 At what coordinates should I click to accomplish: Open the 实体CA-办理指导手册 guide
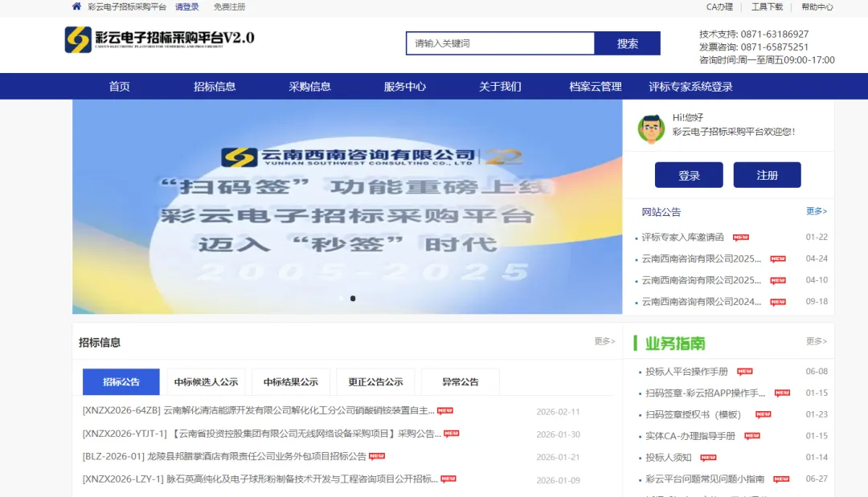click(690, 436)
